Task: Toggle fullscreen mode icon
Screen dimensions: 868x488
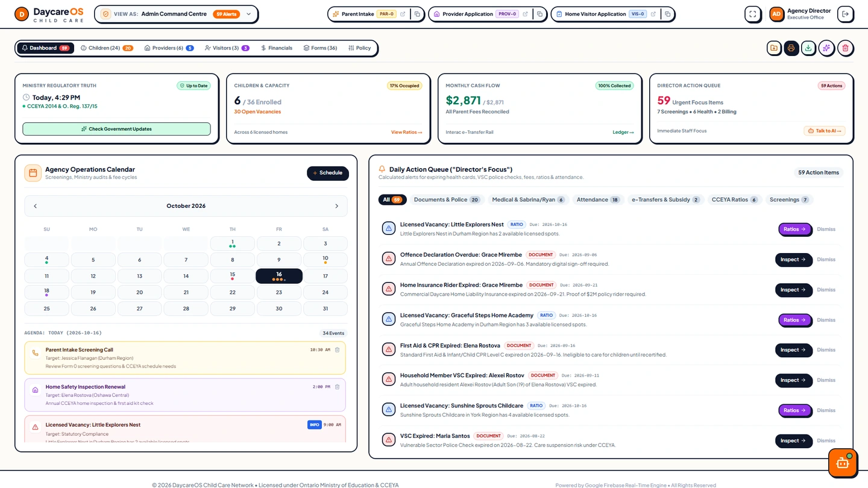Action: tap(752, 14)
